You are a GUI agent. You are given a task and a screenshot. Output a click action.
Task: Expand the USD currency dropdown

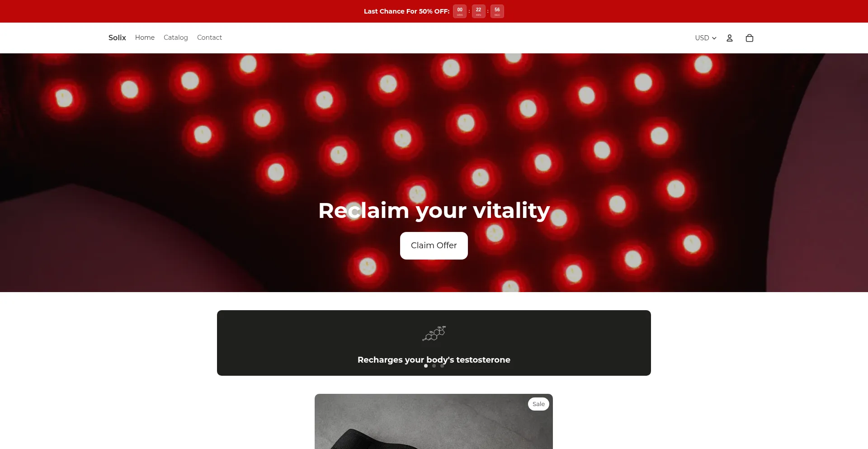pos(706,38)
